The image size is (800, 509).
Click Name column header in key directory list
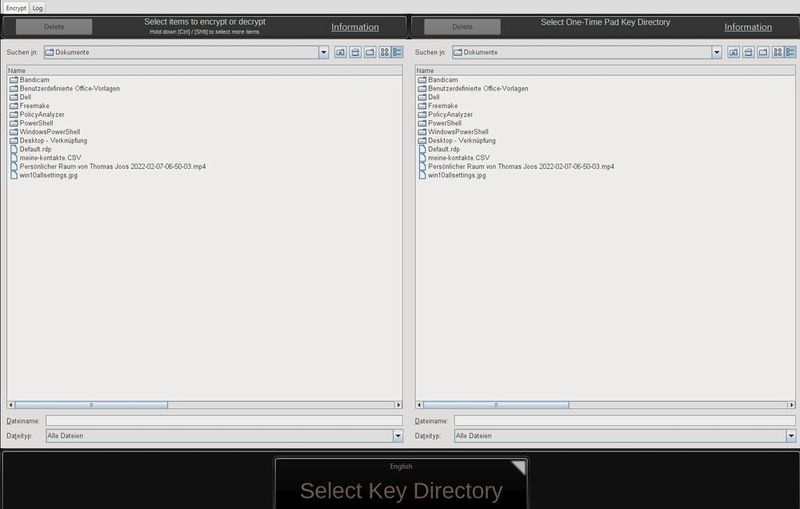tap(605, 70)
